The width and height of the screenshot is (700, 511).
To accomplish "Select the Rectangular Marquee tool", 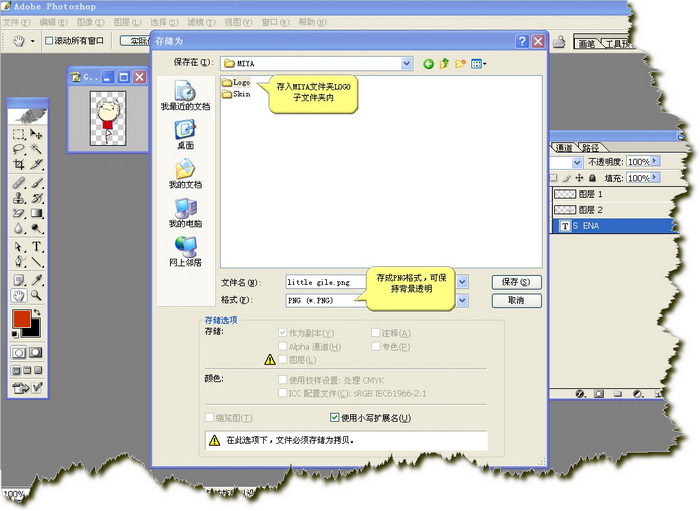I will click(18, 134).
